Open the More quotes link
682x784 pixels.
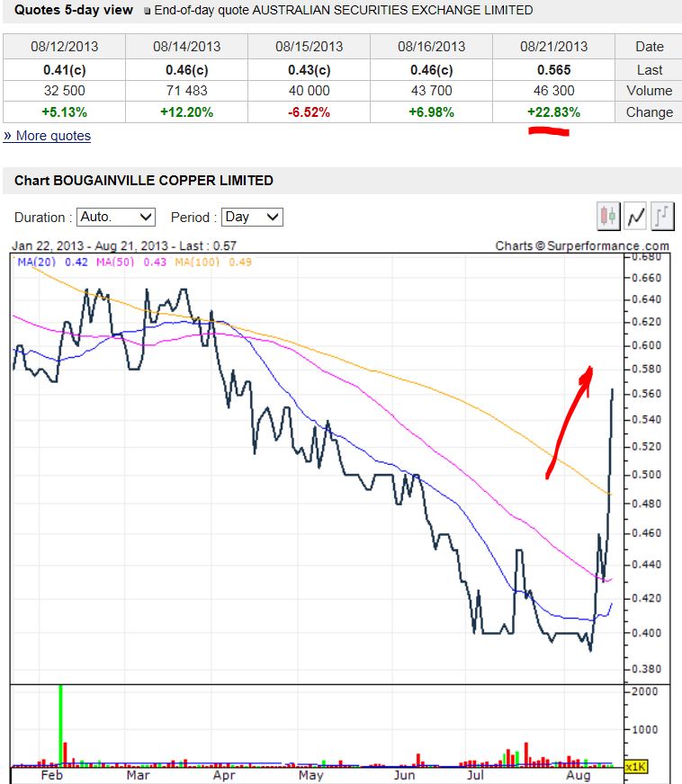pos(47,136)
